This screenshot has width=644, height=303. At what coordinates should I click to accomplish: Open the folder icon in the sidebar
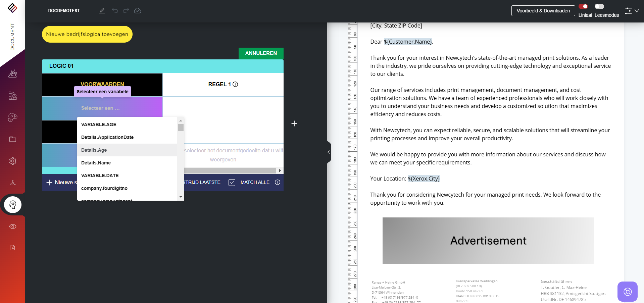click(13, 139)
